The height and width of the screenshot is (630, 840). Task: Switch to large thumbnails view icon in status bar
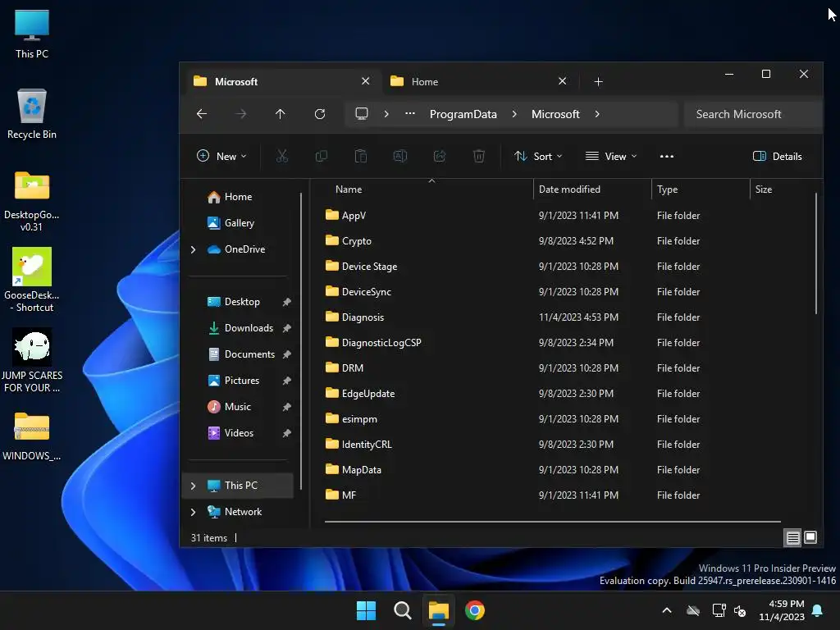(x=810, y=537)
